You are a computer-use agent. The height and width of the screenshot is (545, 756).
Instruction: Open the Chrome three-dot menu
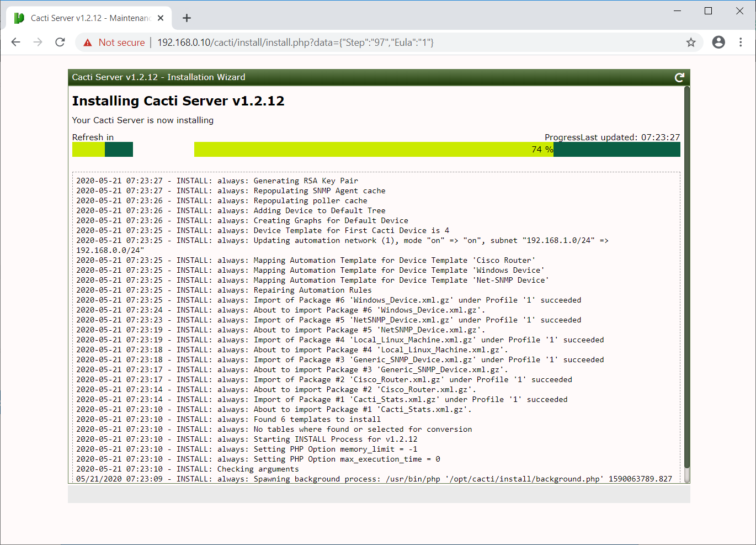tap(741, 42)
